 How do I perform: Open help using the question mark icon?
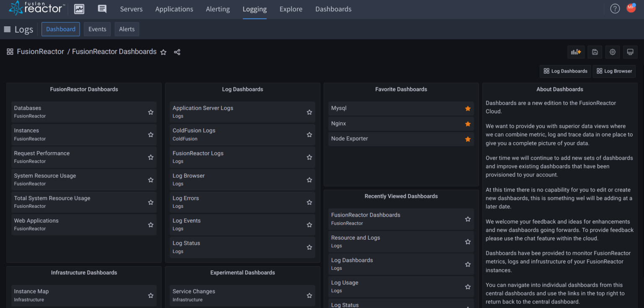615,8
